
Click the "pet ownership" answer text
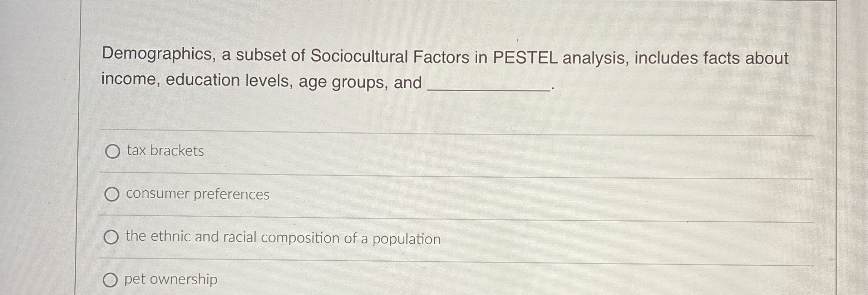(171, 279)
